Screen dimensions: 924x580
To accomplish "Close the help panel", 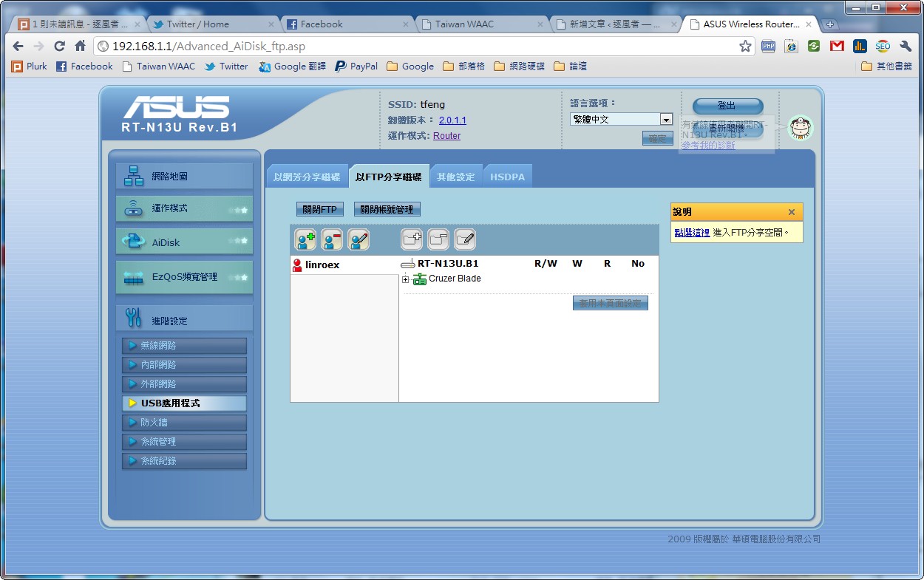I will point(792,212).
